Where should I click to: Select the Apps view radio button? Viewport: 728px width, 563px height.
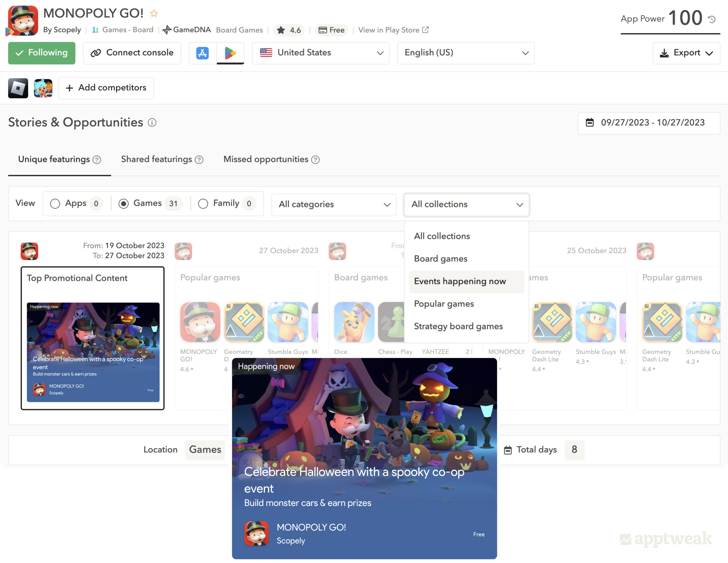55,203
